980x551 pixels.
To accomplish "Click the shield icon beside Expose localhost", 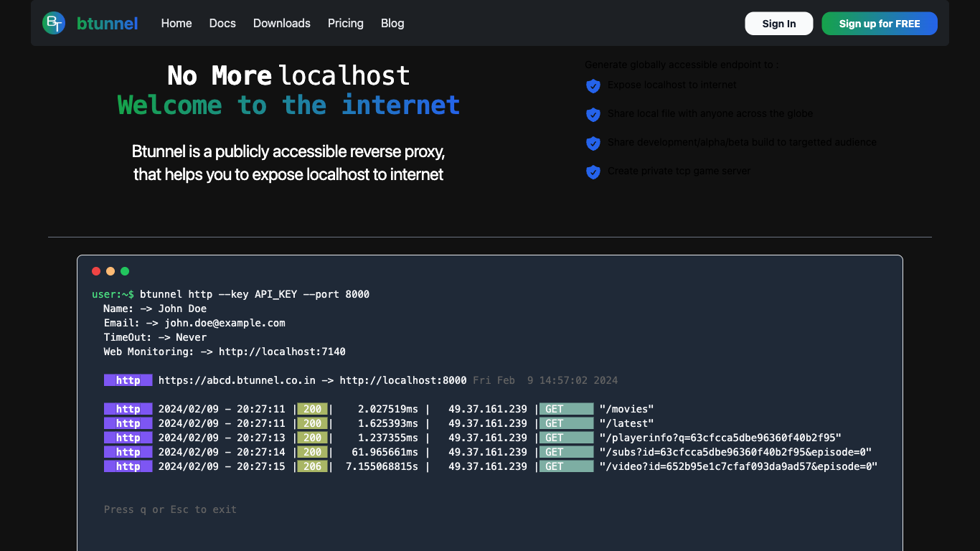I will pos(593,86).
